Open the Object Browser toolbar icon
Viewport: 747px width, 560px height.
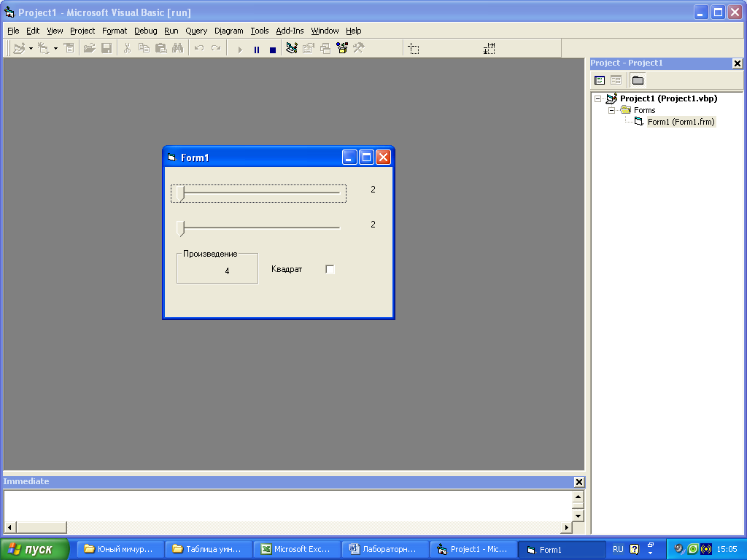coord(341,49)
